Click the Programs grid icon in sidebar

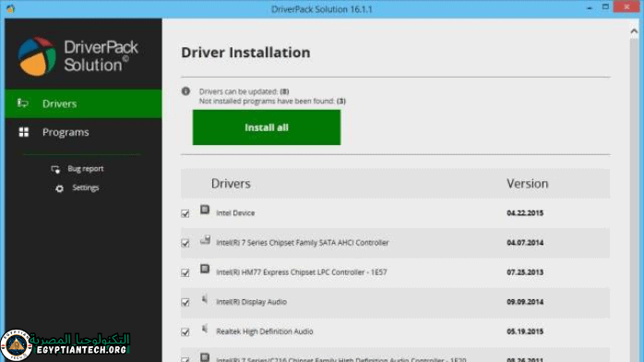click(24, 132)
